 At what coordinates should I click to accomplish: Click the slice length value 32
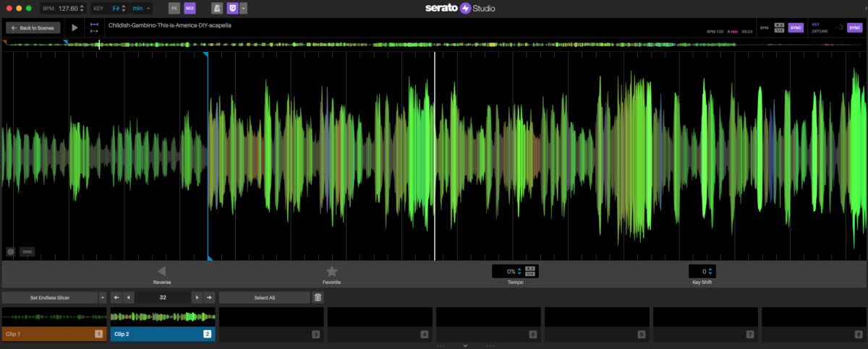tap(163, 298)
